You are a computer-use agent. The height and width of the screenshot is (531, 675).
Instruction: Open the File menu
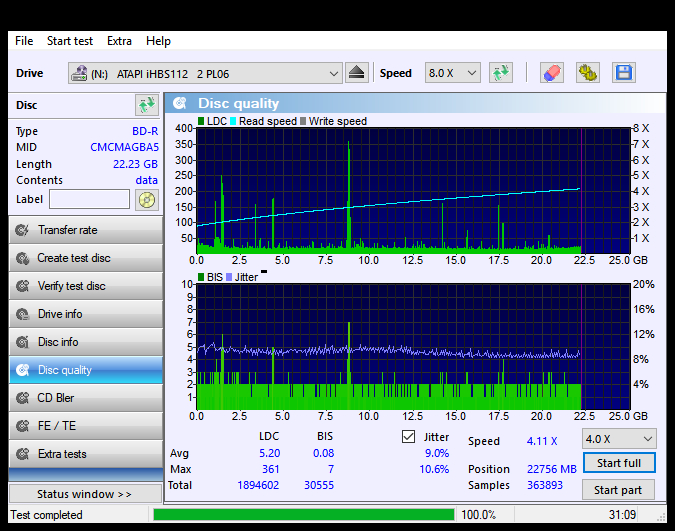pyautogui.click(x=24, y=41)
